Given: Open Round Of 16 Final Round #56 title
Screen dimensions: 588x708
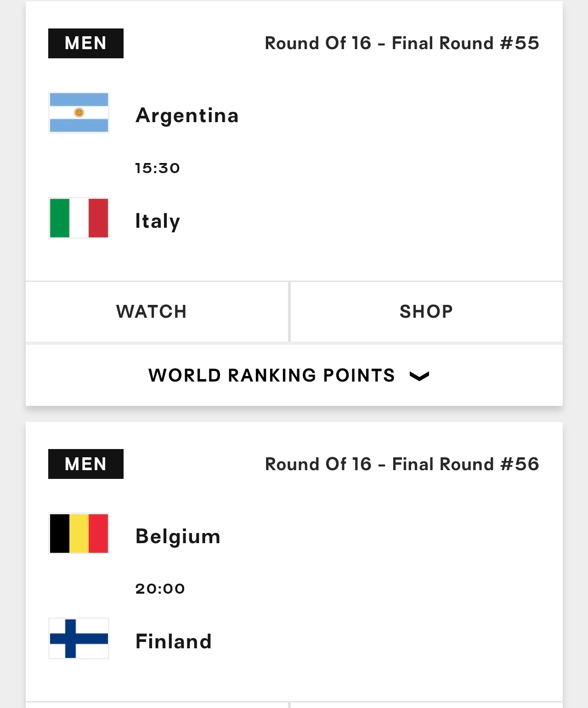Looking at the screenshot, I should (x=402, y=464).
